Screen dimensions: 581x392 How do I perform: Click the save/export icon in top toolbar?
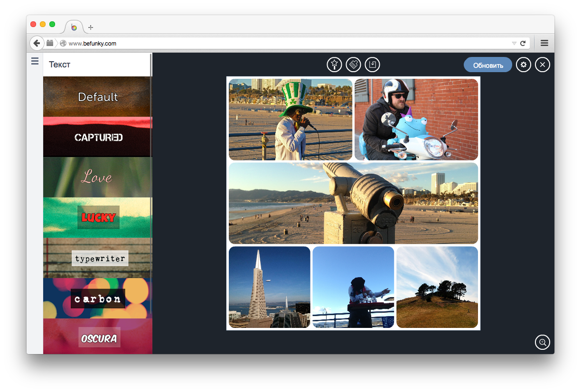(372, 65)
